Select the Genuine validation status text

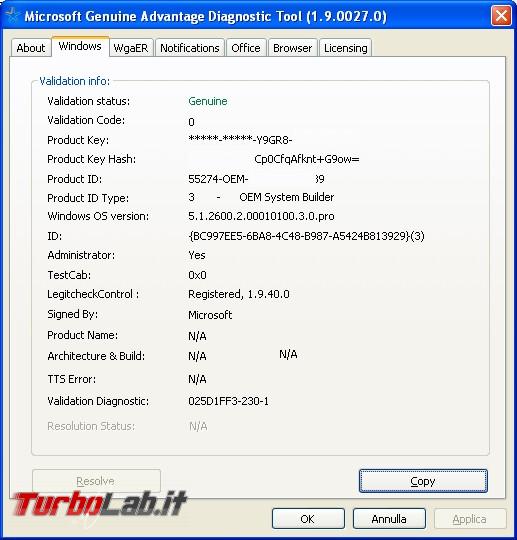[208, 101]
